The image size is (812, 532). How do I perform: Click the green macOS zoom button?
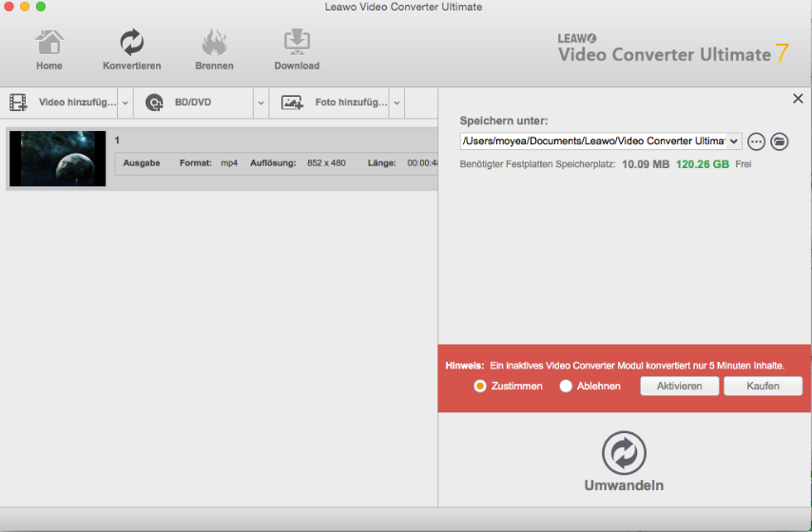click(x=40, y=7)
